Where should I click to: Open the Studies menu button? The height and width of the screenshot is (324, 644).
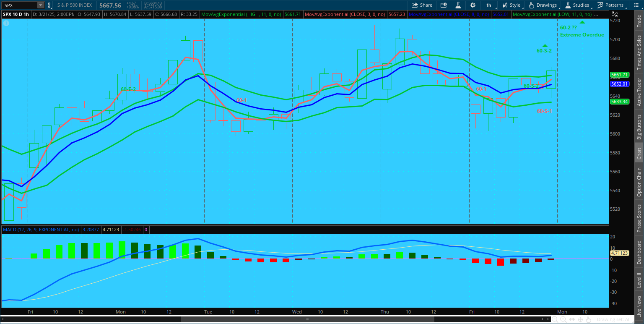point(577,5)
